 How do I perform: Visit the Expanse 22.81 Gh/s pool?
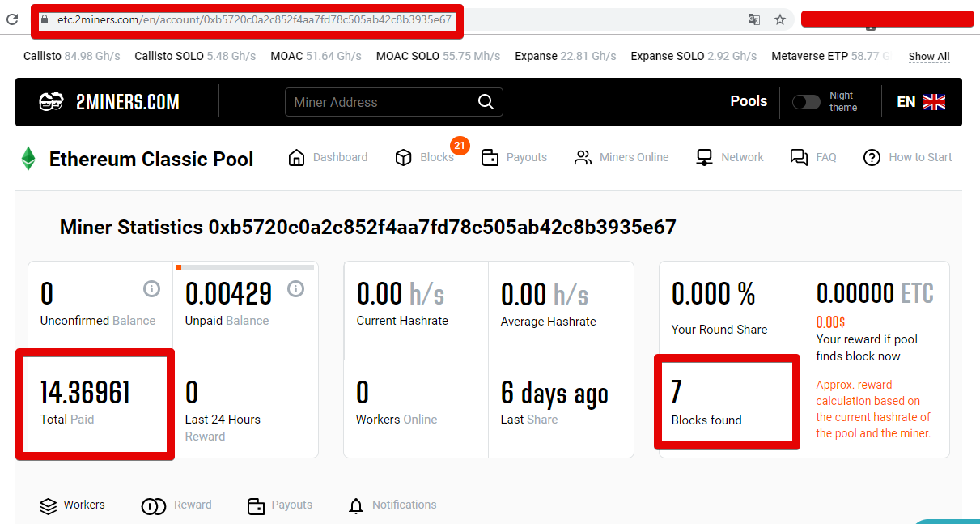[566, 56]
